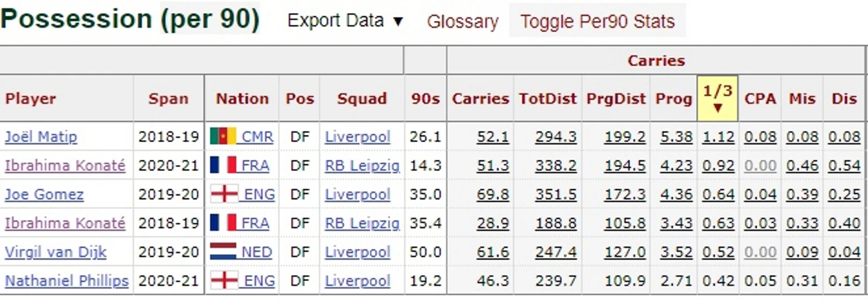868x300 pixels.
Task: Open RB Leipzig squad link for 2020-21
Action: pyautogui.click(x=362, y=166)
